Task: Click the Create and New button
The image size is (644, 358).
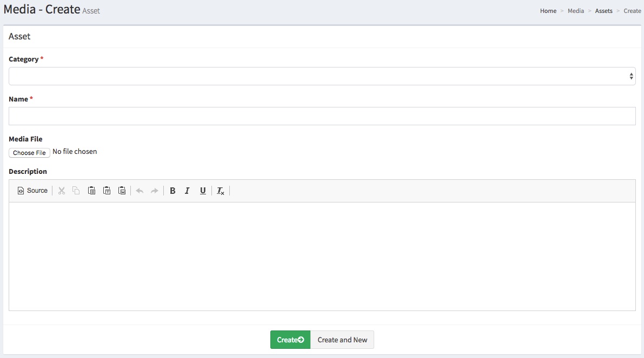Action: click(342, 340)
